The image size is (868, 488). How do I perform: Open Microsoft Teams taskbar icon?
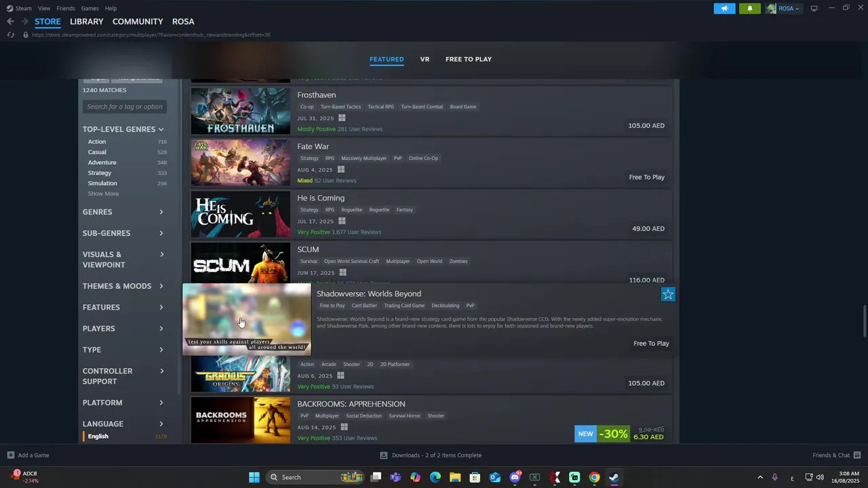pyautogui.click(x=395, y=477)
